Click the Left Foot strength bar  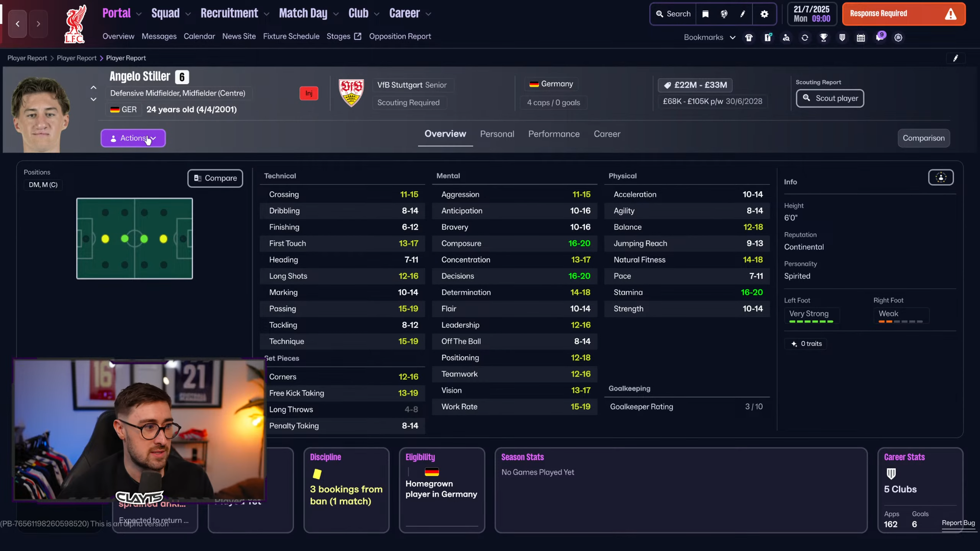(x=811, y=321)
